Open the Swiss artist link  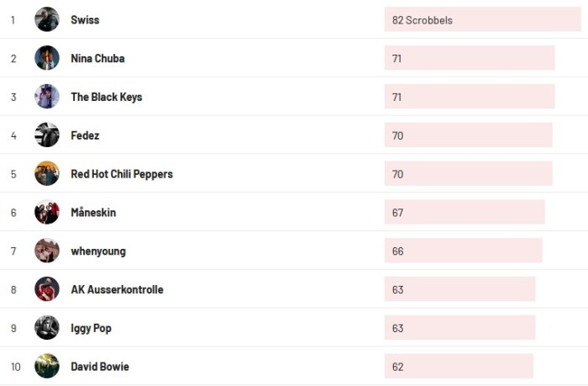click(x=85, y=19)
